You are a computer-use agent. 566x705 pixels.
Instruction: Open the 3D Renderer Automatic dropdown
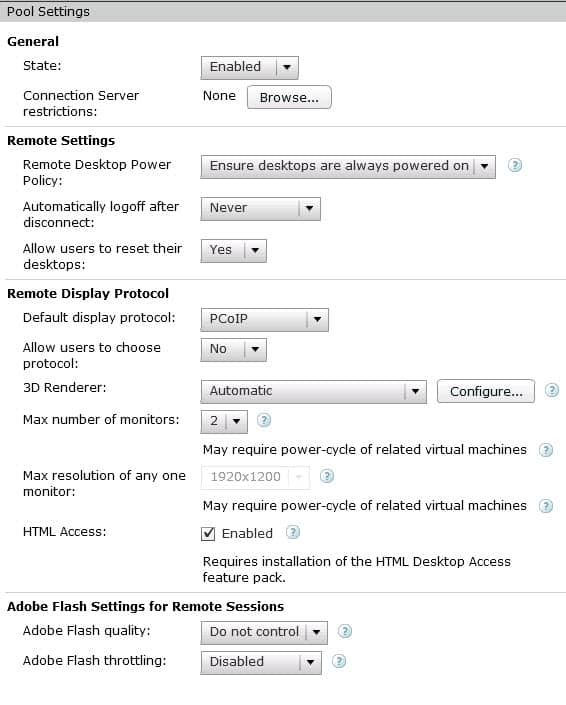point(313,392)
